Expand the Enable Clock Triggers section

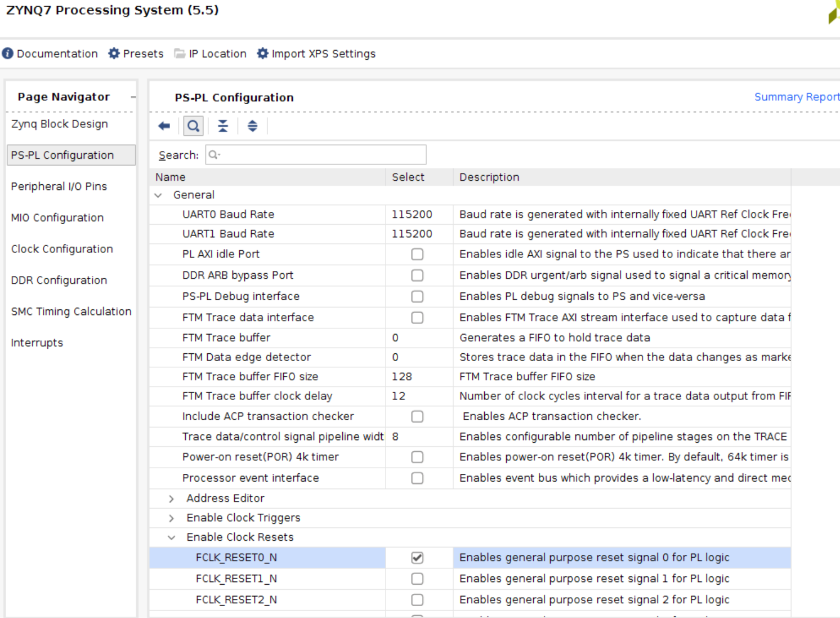pos(172,518)
